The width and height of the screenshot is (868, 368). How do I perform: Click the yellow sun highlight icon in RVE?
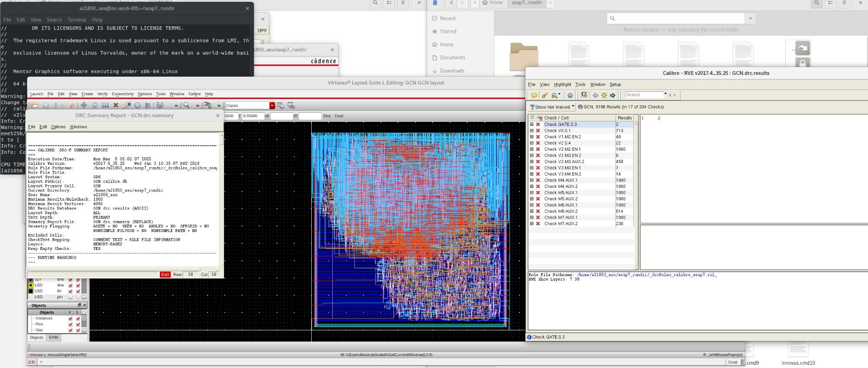(x=604, y=95)
